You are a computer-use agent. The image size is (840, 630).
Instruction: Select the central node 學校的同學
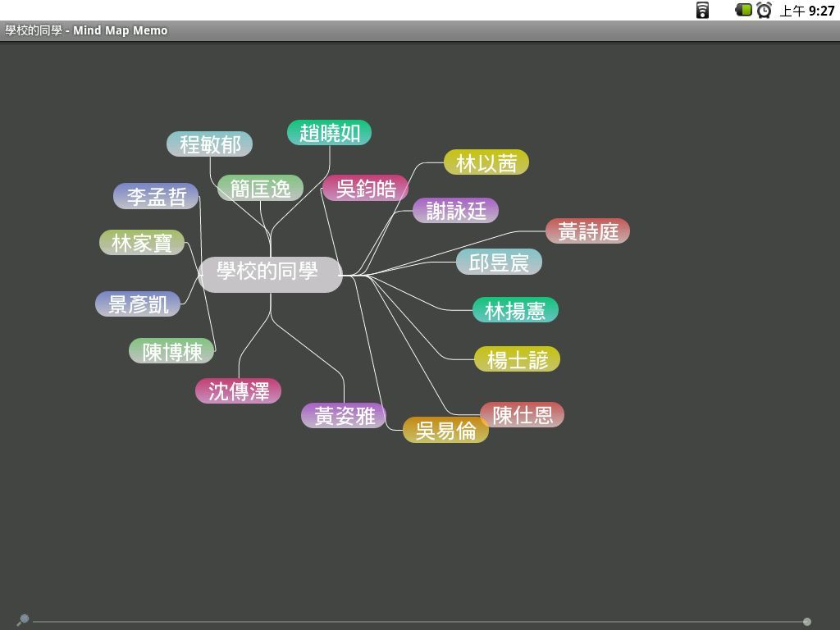pos(270,272)
